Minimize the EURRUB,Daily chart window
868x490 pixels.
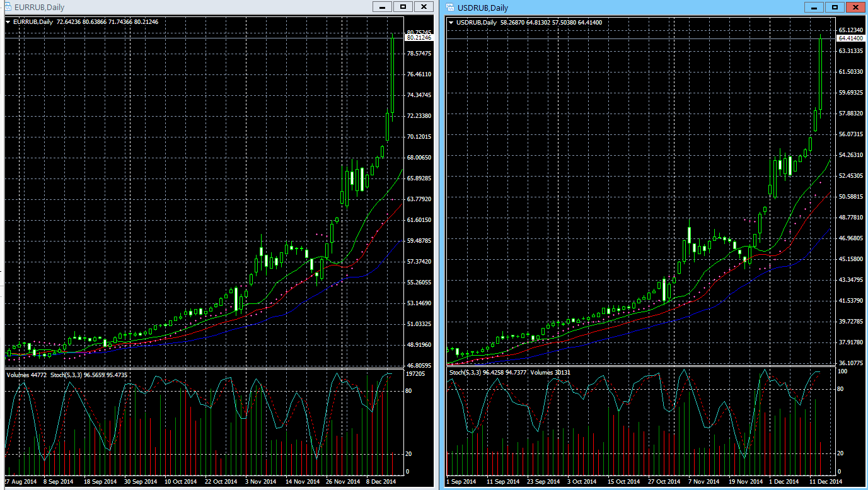381,6
